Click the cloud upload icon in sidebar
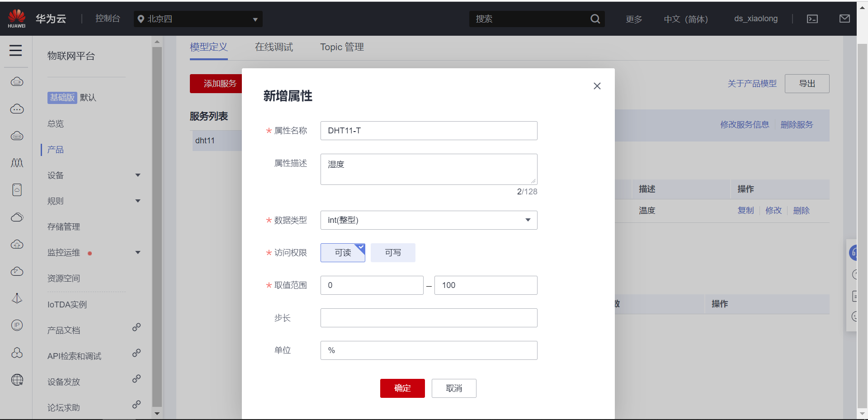This screenshot has height=420, width=868. (17, 244)
